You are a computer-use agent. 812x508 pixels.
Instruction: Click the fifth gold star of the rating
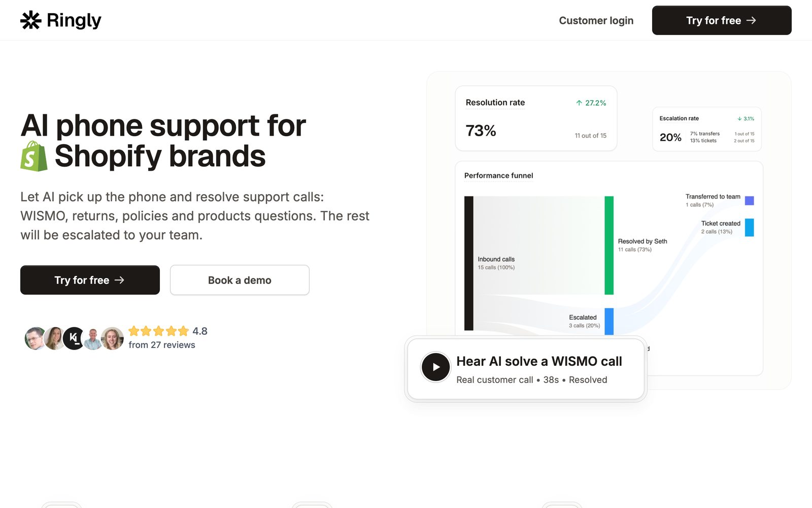183,331
